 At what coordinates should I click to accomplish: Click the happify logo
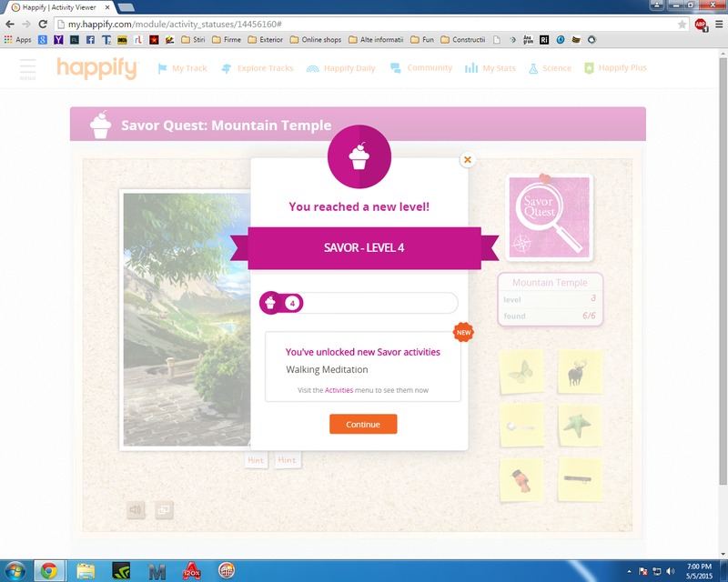click(97, 68)
